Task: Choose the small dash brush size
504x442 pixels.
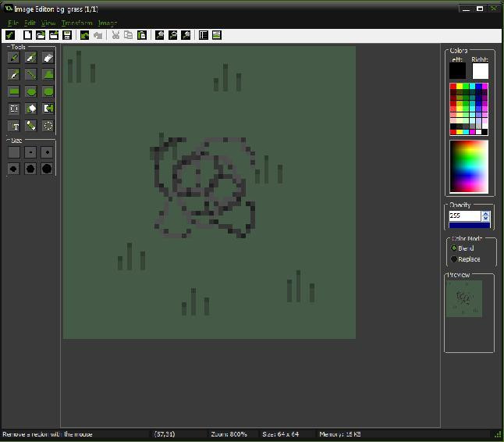Action: pos(30,152)
